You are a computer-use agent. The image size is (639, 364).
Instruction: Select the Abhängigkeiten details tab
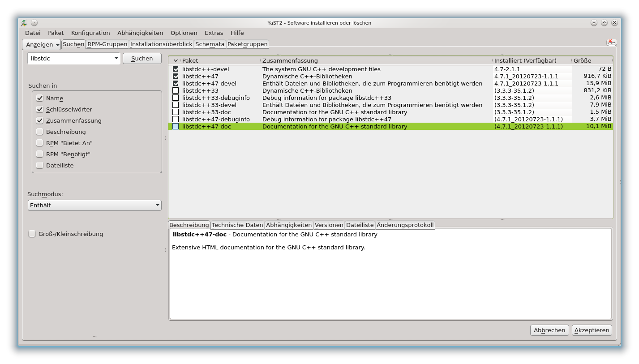[289, 225]
